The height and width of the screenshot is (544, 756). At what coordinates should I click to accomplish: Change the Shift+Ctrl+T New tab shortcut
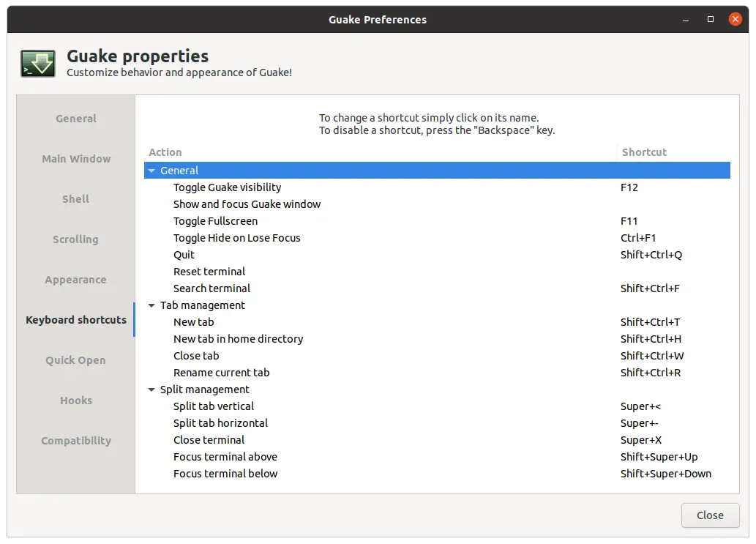pyautogui.click(x=650, y=322)
